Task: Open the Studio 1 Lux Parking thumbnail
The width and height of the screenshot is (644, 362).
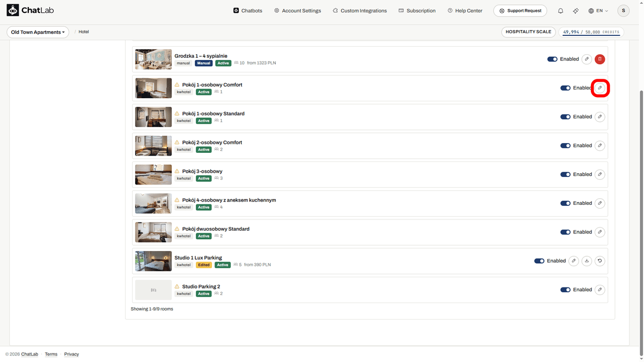Action: pyautogui.click(x=153, y=261)
